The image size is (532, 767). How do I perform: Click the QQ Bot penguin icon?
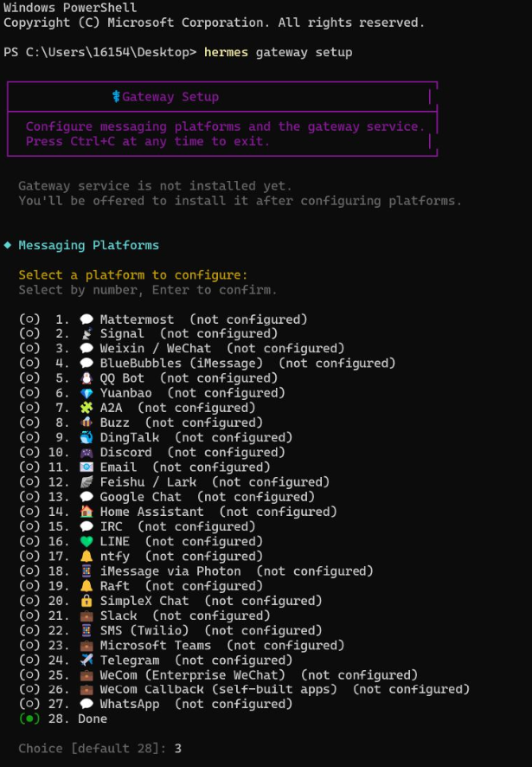point(86,378)
